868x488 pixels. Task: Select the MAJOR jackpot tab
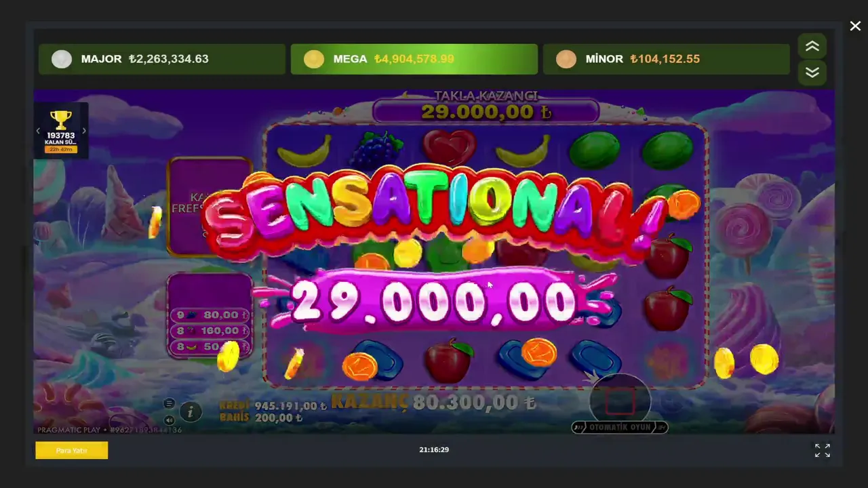162,59
